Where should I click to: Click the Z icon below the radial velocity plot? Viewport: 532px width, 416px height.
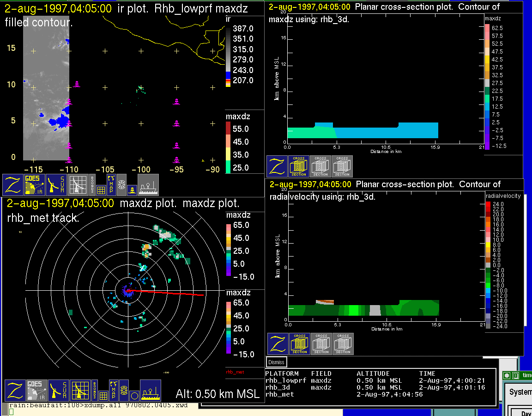click(278, 344)
